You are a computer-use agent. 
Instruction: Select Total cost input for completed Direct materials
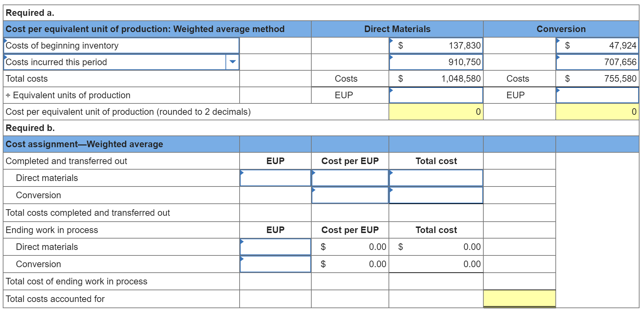coord(436,178)
